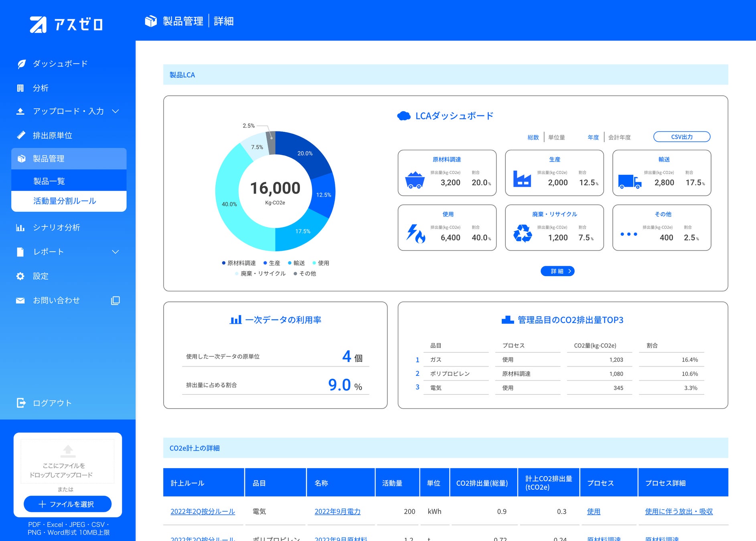Open ダッシュボード in sidebar

pos(60,64)
